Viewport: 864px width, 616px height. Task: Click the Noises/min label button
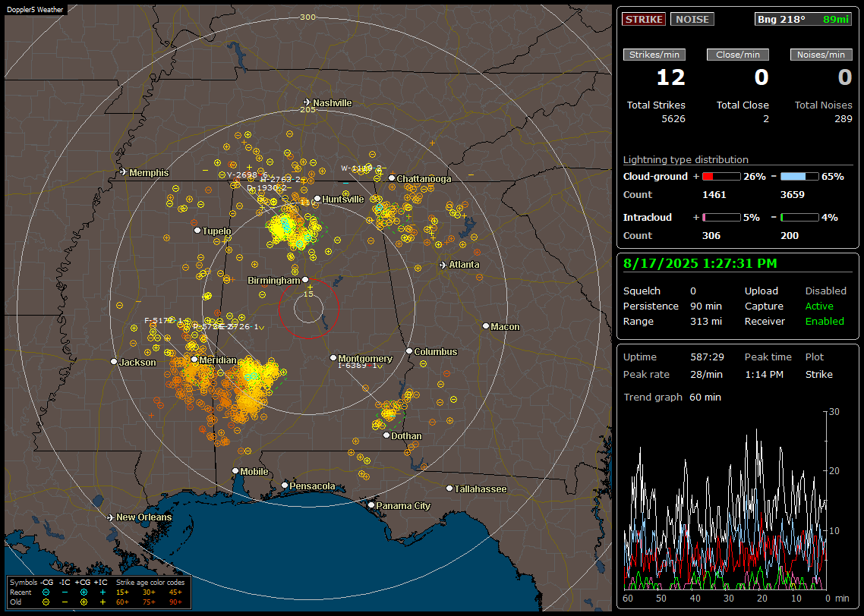tap(821, 55)
